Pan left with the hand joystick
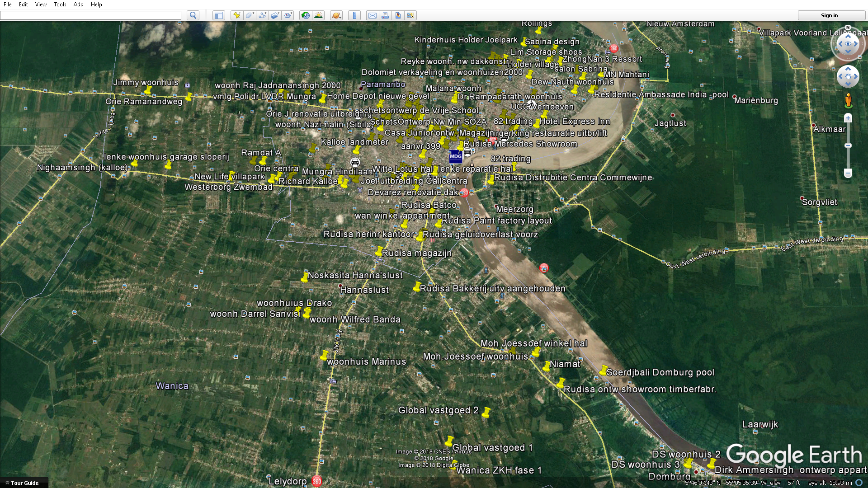 [x=840, y=76]
